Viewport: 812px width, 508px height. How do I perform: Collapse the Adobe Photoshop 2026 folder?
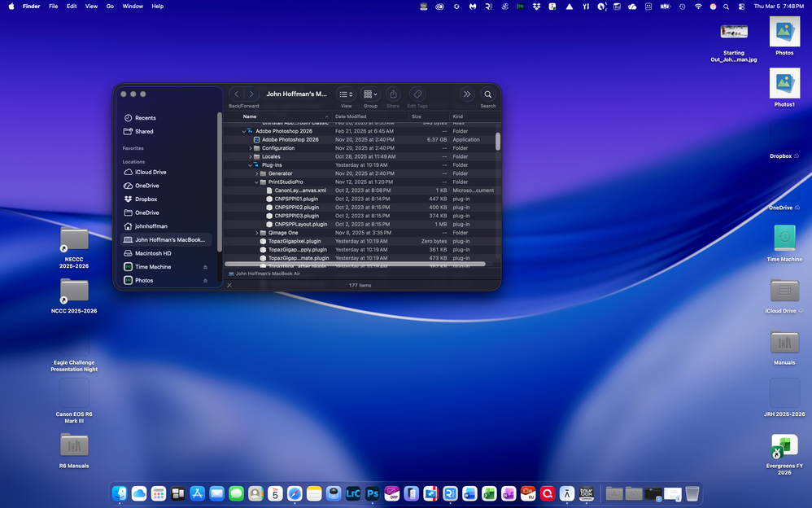pyautogui.click(x=244, y=131)
